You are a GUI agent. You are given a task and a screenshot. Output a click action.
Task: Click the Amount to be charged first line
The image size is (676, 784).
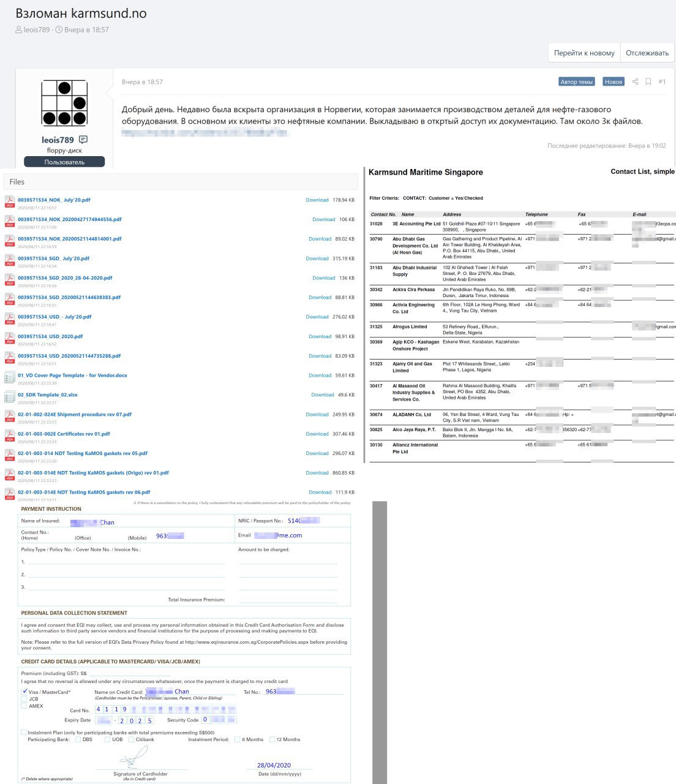(x=288, y=562)
